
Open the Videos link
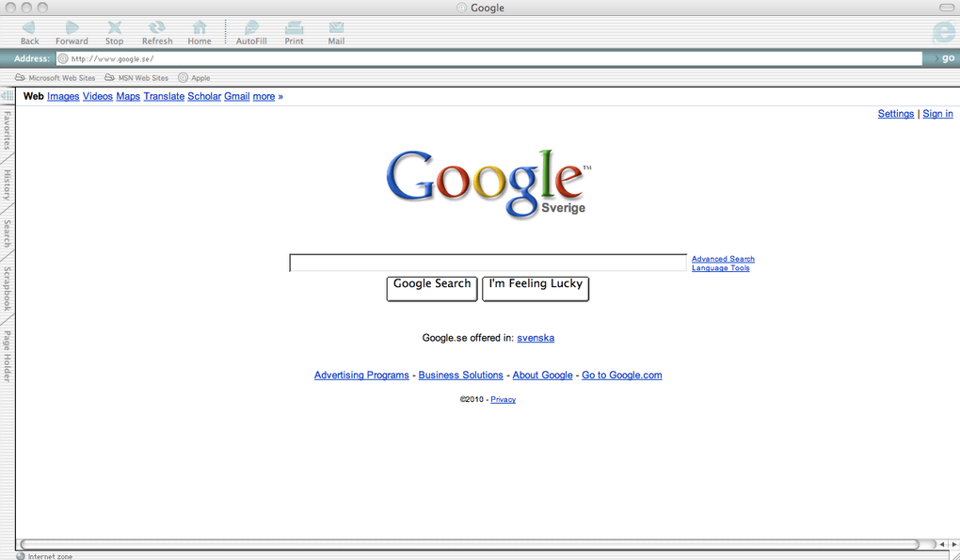pyautogui.click(x=97, y=96)
